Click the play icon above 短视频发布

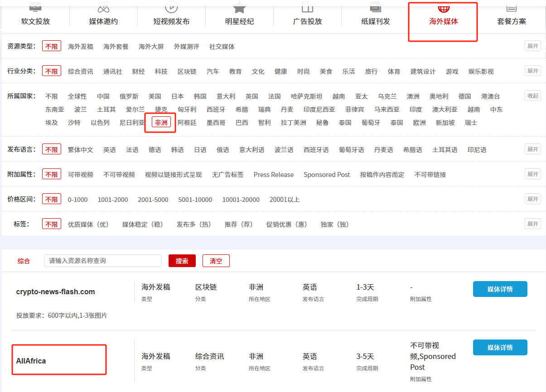coord(171,6)
